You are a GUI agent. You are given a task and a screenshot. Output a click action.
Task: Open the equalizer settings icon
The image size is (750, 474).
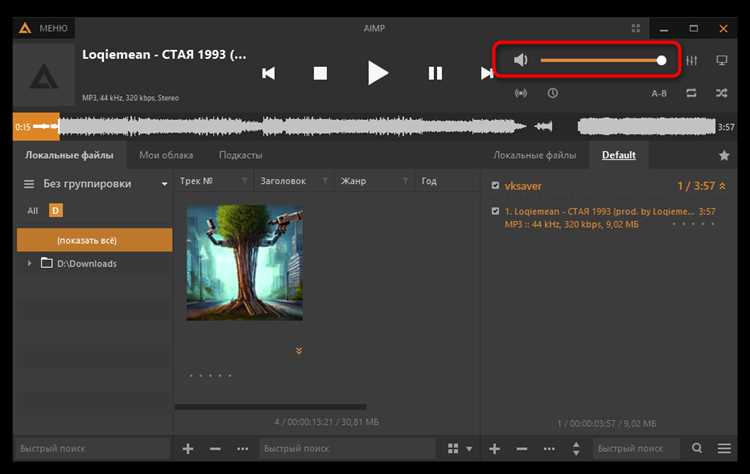click(x=691, y=60)
